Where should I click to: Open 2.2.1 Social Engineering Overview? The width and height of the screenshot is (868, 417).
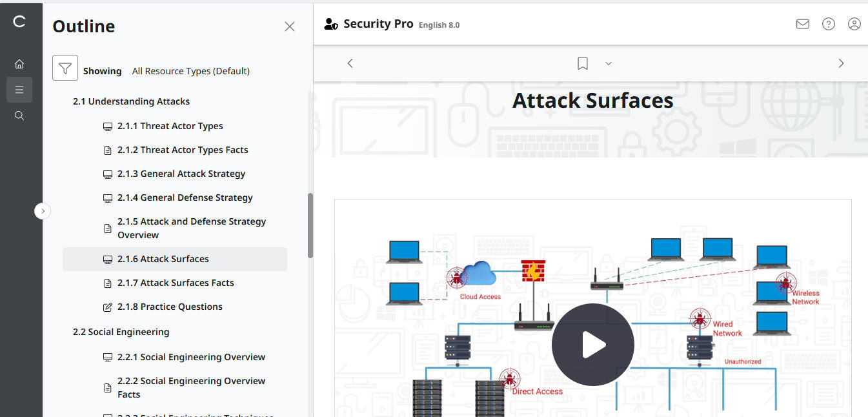pos(191,356)
